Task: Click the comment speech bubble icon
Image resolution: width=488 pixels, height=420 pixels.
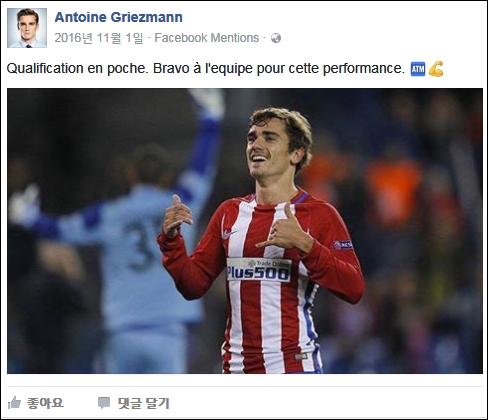Action: coord(104,403)
